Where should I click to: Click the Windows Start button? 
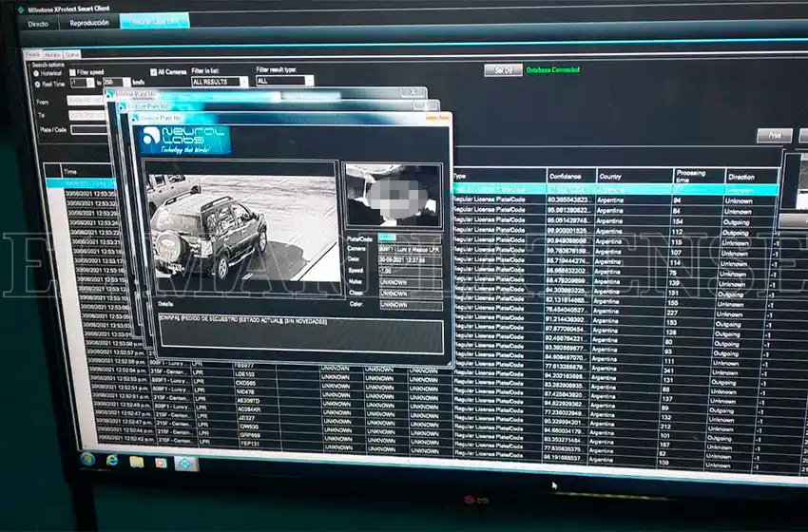(87, 460)
